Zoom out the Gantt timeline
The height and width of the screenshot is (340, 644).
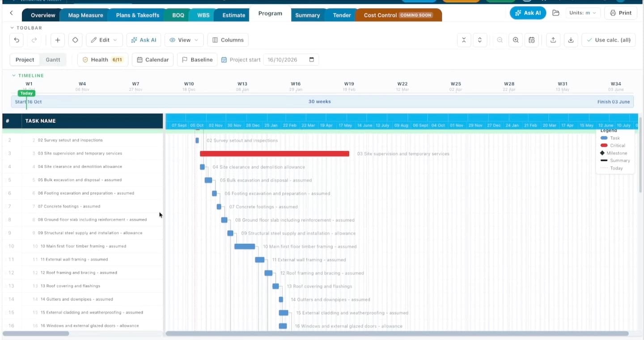(500, 40)
